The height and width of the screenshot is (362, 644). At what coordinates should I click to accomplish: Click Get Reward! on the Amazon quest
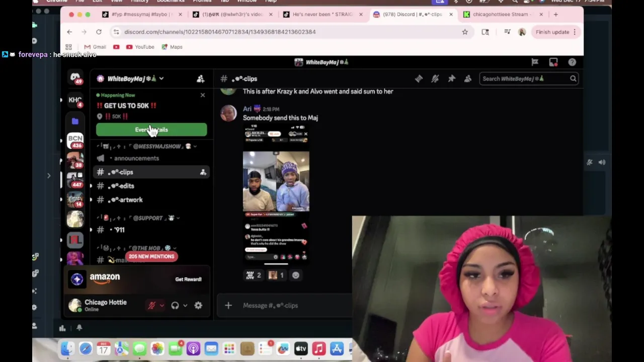tap(188, 279)
